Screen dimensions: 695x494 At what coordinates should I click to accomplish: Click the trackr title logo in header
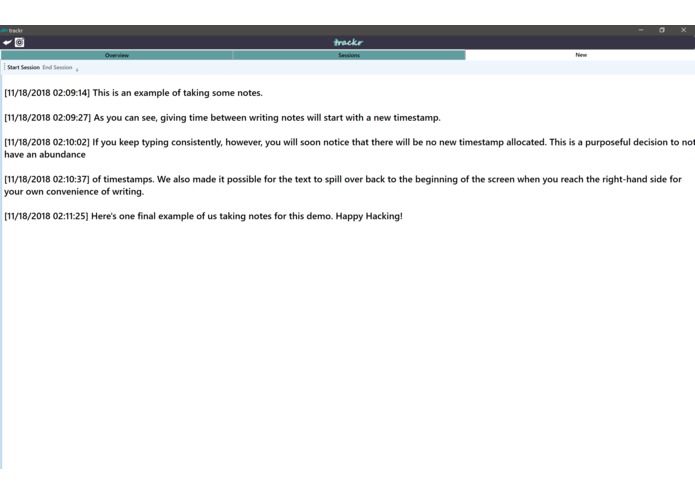(x=348, y=43)
